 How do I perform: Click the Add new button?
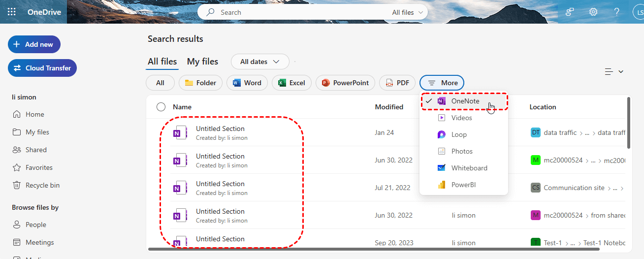[x=34, y=44]
